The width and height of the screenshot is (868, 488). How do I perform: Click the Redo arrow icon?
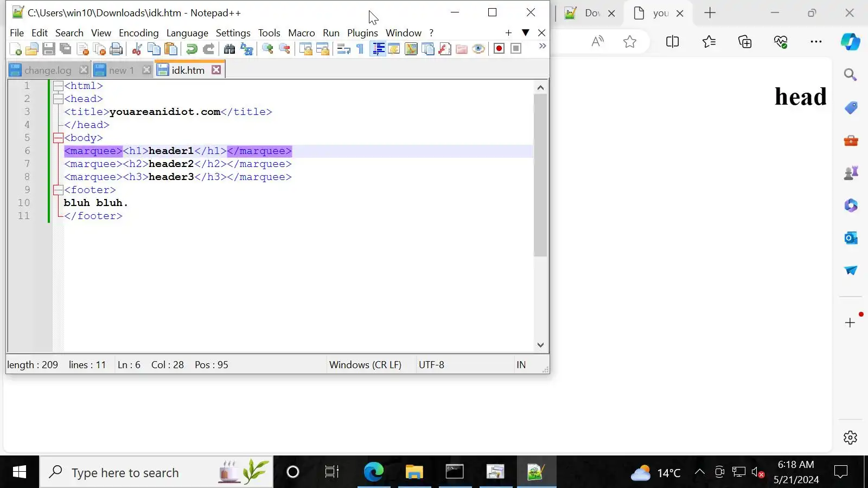pyautogui.click(x=208, y=49)
